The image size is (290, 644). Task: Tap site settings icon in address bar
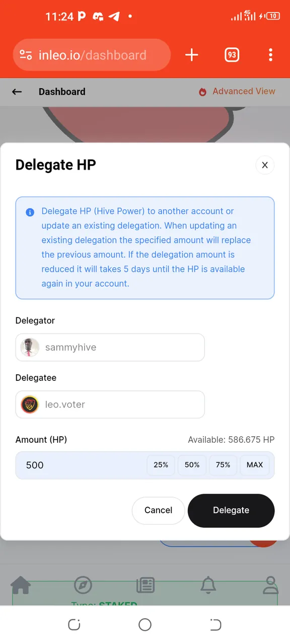pos(26,55)
